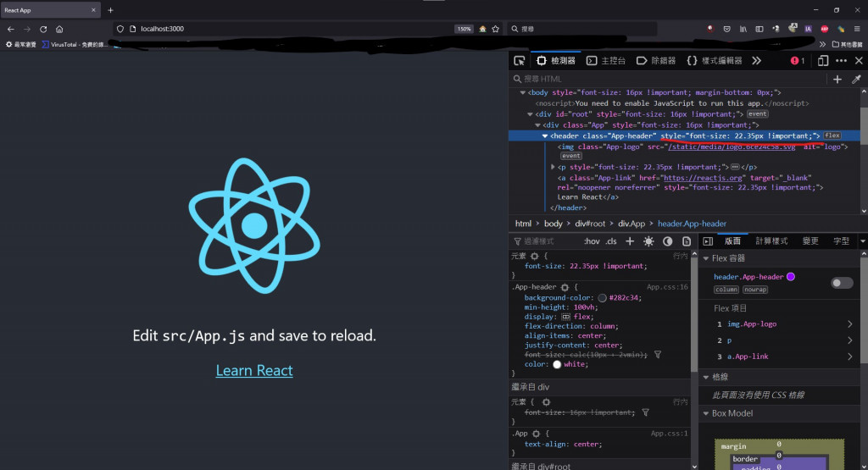Collapse the div class="App" node

(537, 125)
